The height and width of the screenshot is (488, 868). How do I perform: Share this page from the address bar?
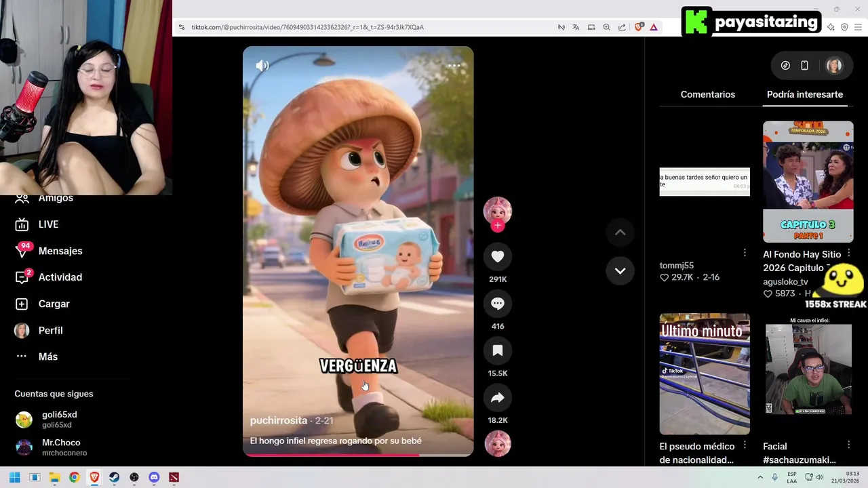coord(622,27)
